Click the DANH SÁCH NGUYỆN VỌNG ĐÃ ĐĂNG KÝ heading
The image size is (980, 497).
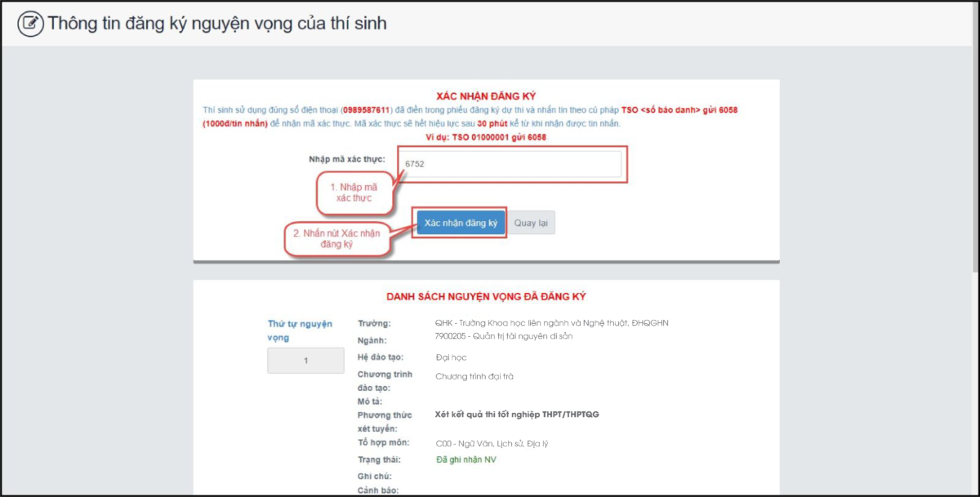point(486,296)
